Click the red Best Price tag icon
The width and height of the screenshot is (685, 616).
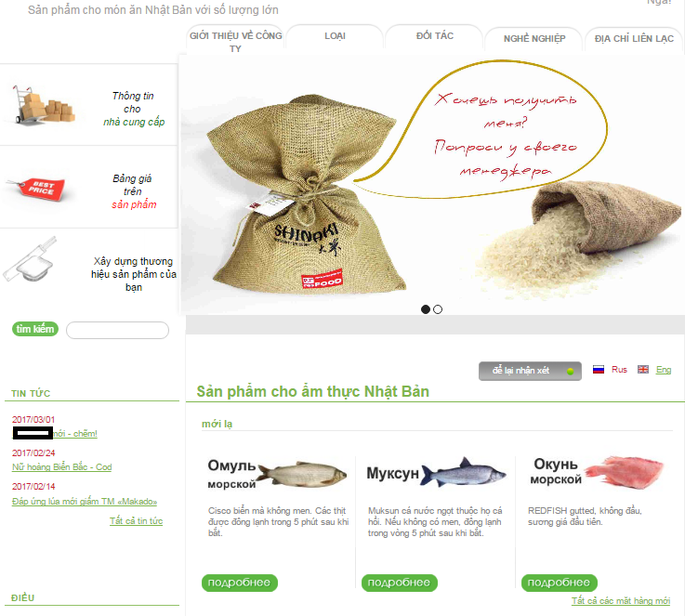click(x=36, y=189)
